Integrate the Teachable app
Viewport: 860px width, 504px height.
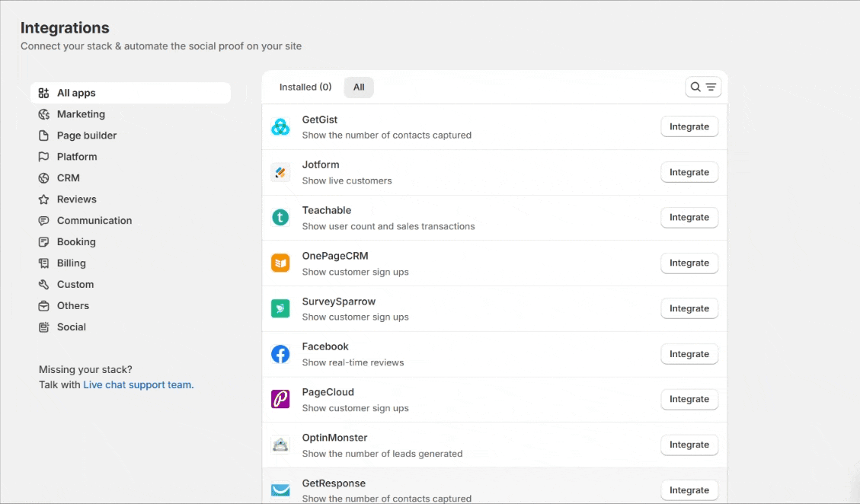pos(689,218)
